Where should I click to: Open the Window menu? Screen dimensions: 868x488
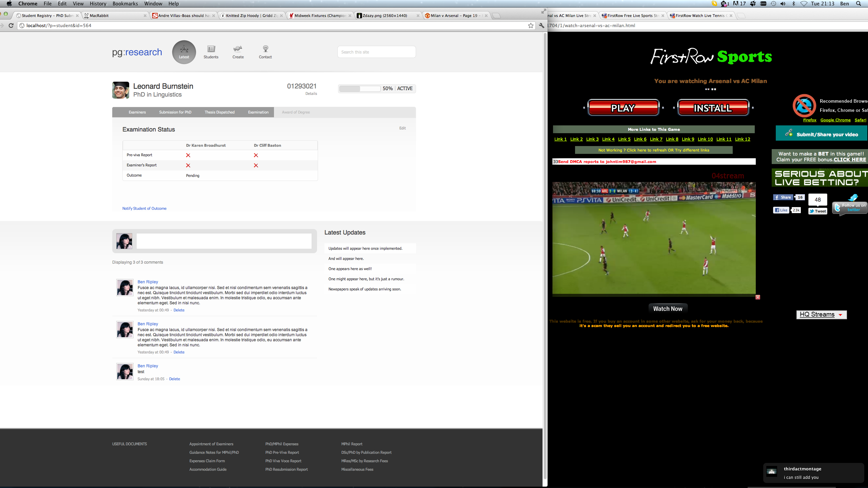click(x=153, y=4)
